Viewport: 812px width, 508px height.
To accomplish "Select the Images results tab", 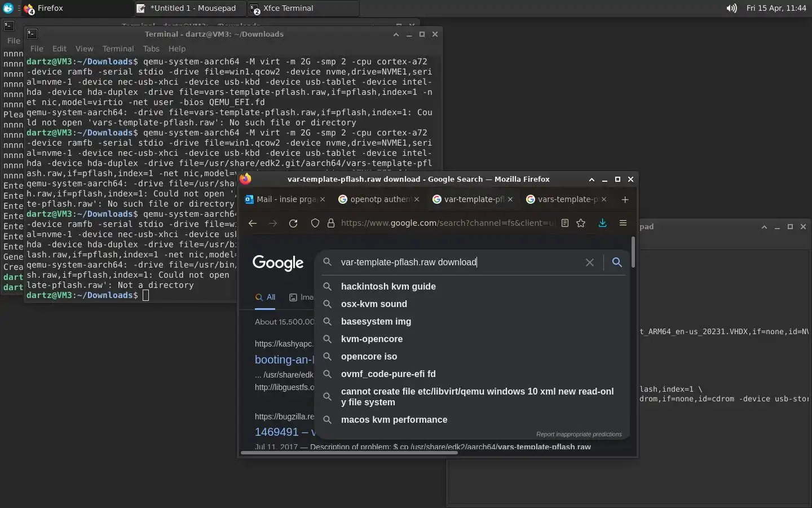I will pyautogui.click(x=301, y=297).
